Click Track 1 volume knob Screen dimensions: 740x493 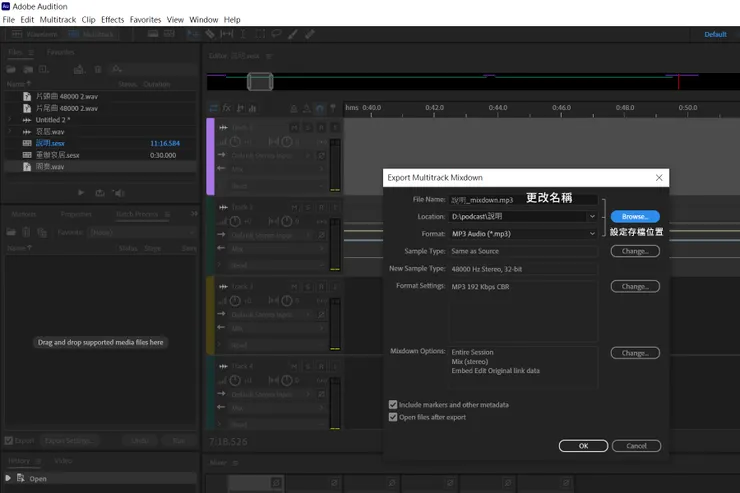pos(236,142)
